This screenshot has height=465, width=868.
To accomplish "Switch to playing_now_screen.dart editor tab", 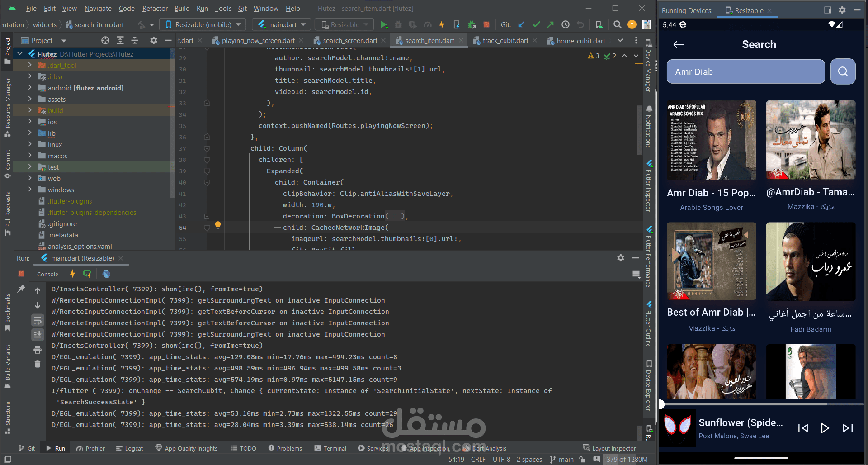I will coord(258,41).
